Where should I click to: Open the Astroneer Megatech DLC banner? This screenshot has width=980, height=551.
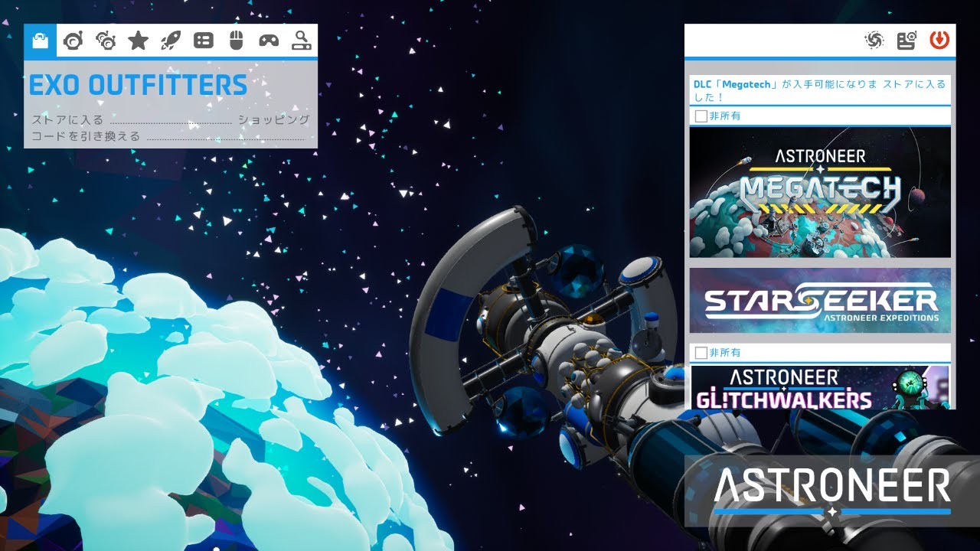click(820, 192)
